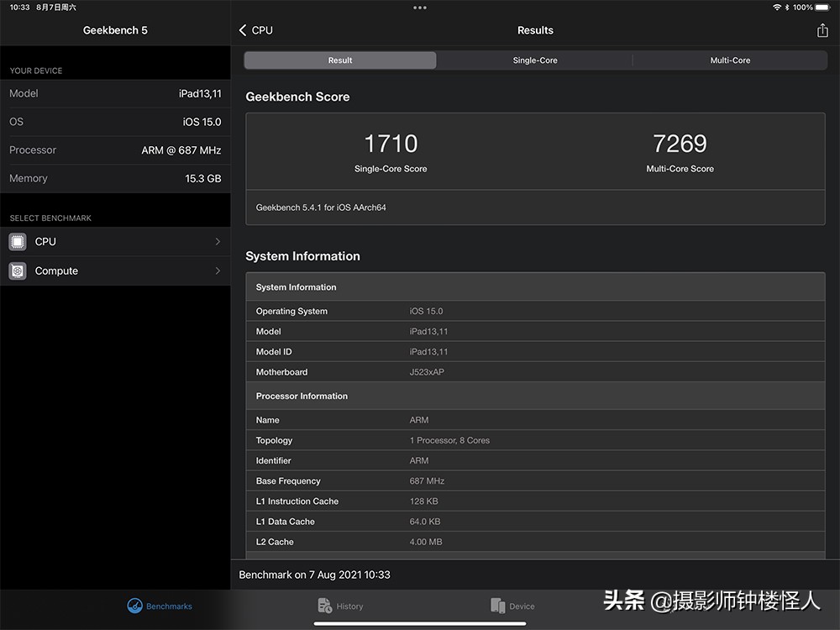Tap the History document icon
840x630 pixels.
(x=325, y=606)
